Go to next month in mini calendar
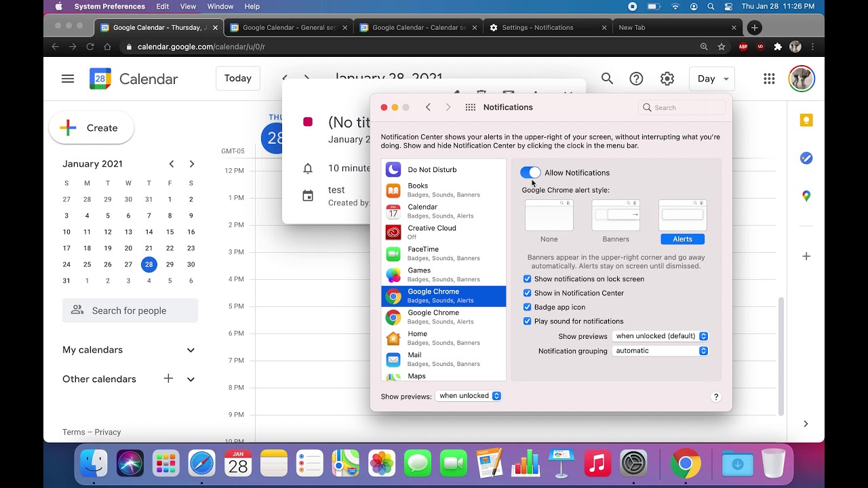Image resolution: width=868 pixels, height=488 pixels. (x=192, y=164)
